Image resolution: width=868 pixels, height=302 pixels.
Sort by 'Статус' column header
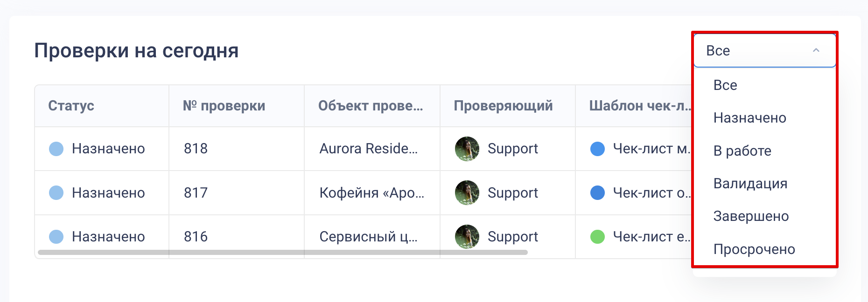click(x=71, y=106)
